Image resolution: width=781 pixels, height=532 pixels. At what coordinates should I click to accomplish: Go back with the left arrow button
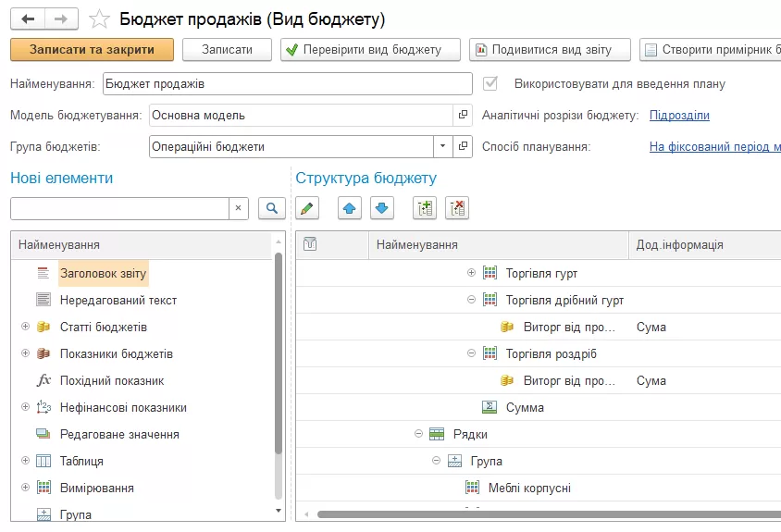pos(28,19)
